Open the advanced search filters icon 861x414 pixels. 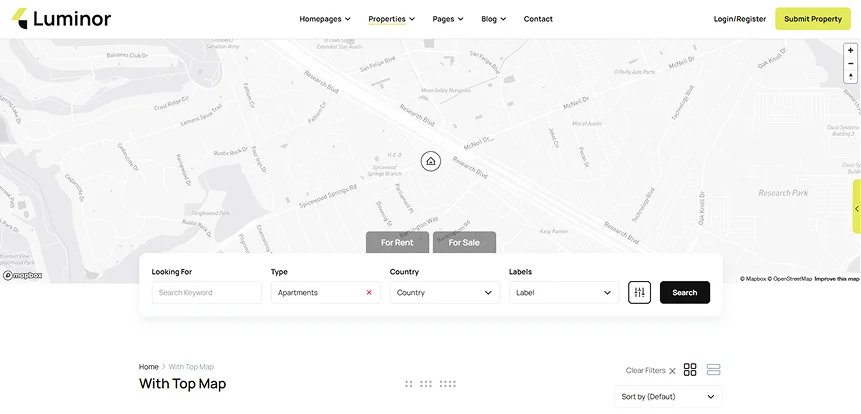pyautogui.click(x=639, y=292)
